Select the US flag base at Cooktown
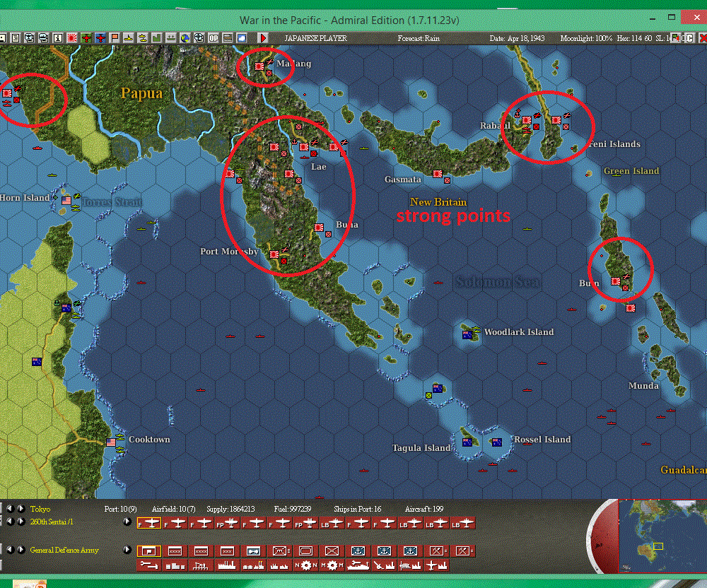707x588 pixels. tap(110, 442)
